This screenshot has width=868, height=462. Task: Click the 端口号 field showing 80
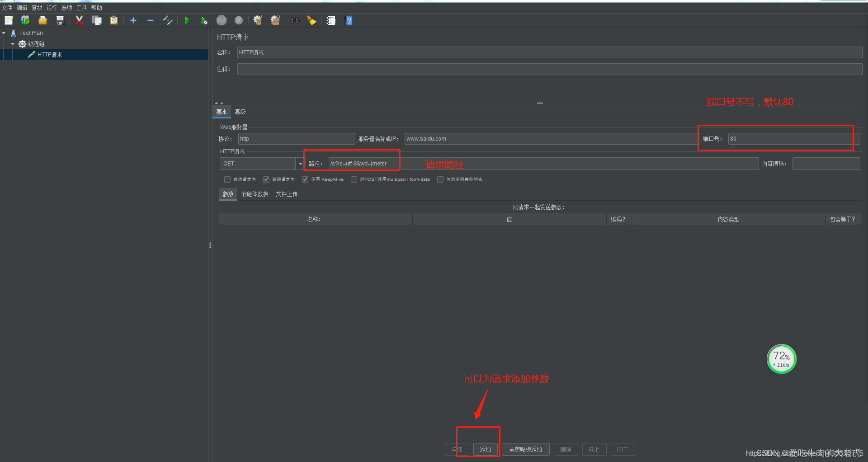point(794,139)
